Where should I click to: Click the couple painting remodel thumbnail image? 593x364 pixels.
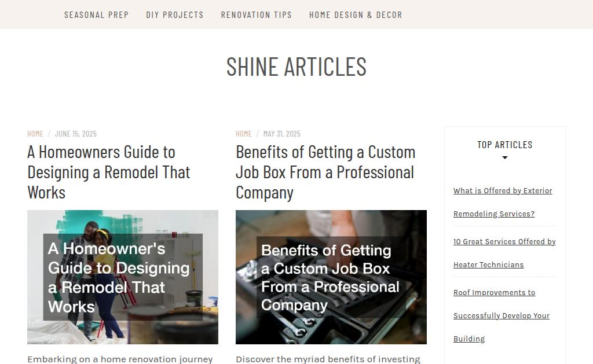pyautogui.click(x=123, y=277)
